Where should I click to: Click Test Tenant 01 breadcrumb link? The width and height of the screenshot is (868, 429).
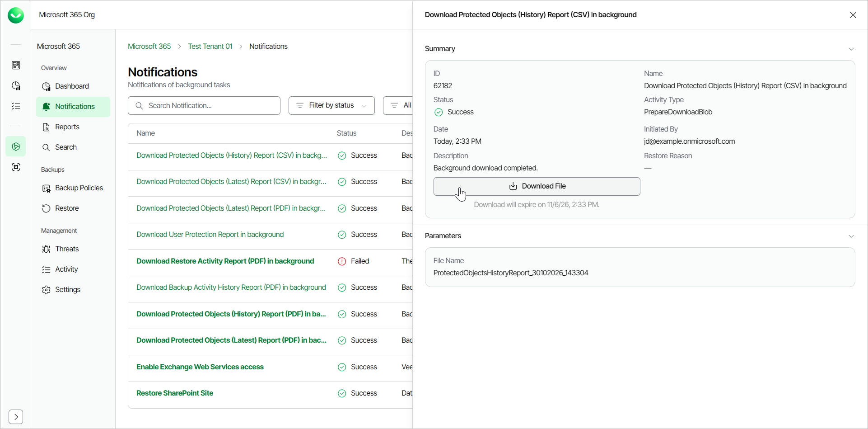click(210, 46)
